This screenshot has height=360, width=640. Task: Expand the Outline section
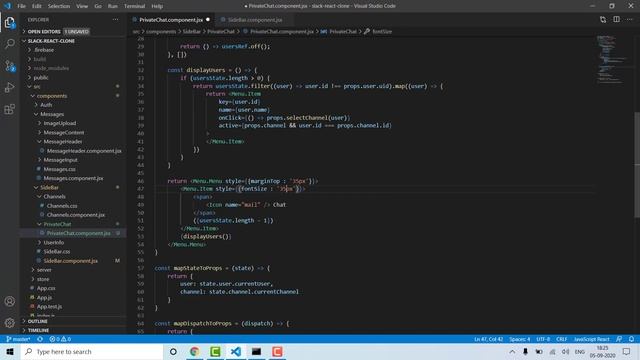(38, 321)
